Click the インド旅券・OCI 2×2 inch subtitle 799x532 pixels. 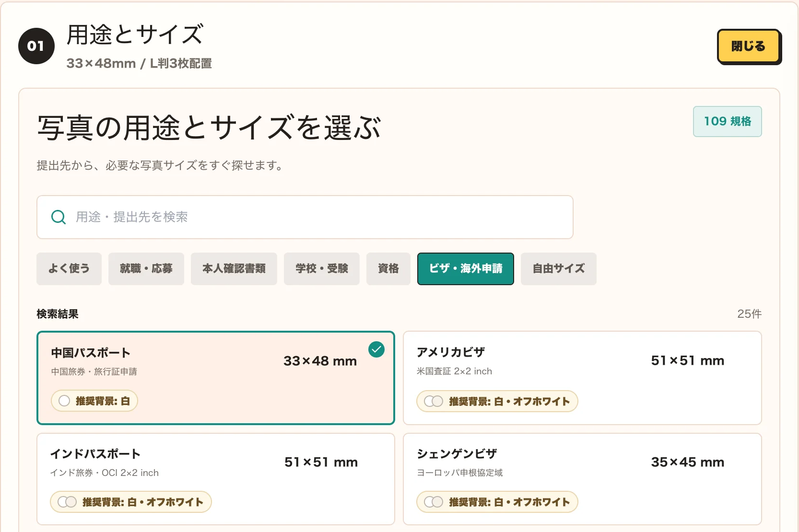105,473
